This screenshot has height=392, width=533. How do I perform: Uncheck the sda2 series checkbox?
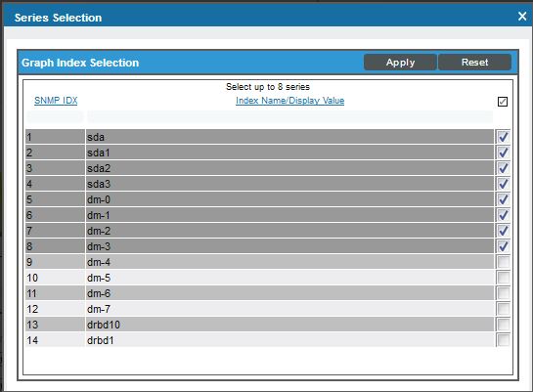503,168
